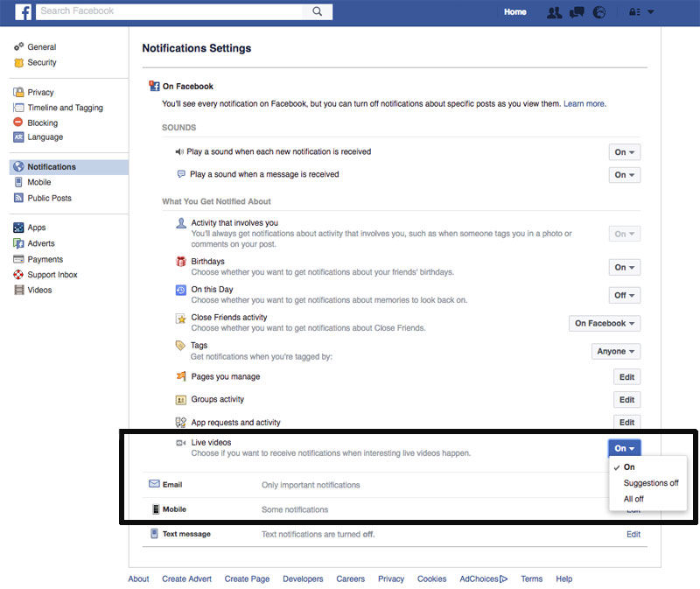Open the Close Friends On Facebook dropdown
Viewport: 700px width, 589px height.
pos(605,323)
